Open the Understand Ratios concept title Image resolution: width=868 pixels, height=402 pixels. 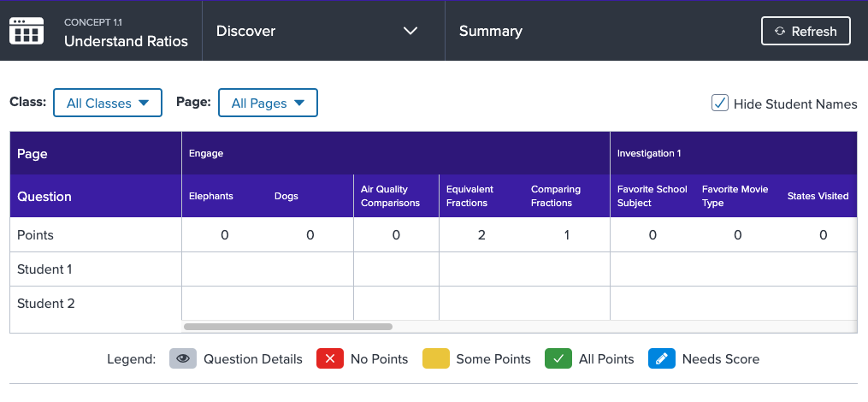127,42
